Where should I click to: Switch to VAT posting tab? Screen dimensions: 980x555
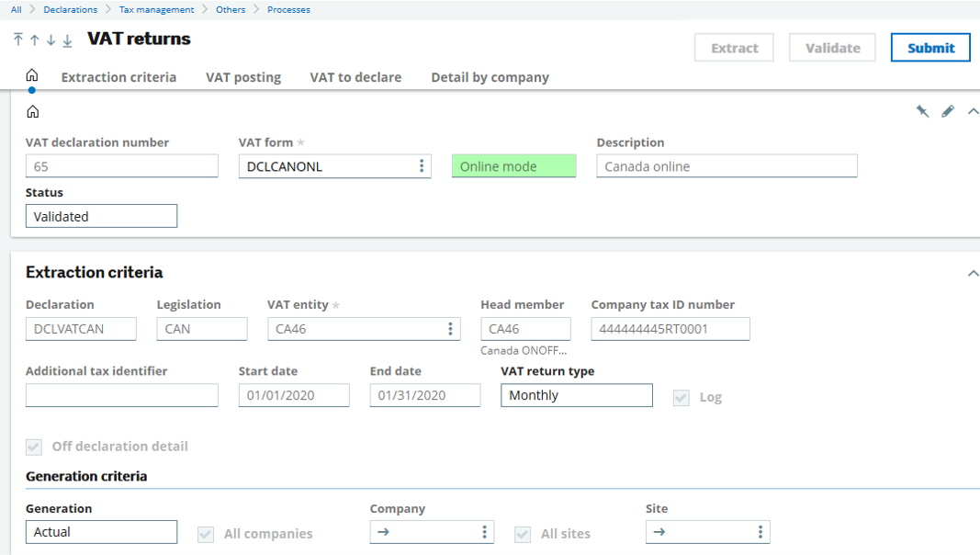point(243,77)
